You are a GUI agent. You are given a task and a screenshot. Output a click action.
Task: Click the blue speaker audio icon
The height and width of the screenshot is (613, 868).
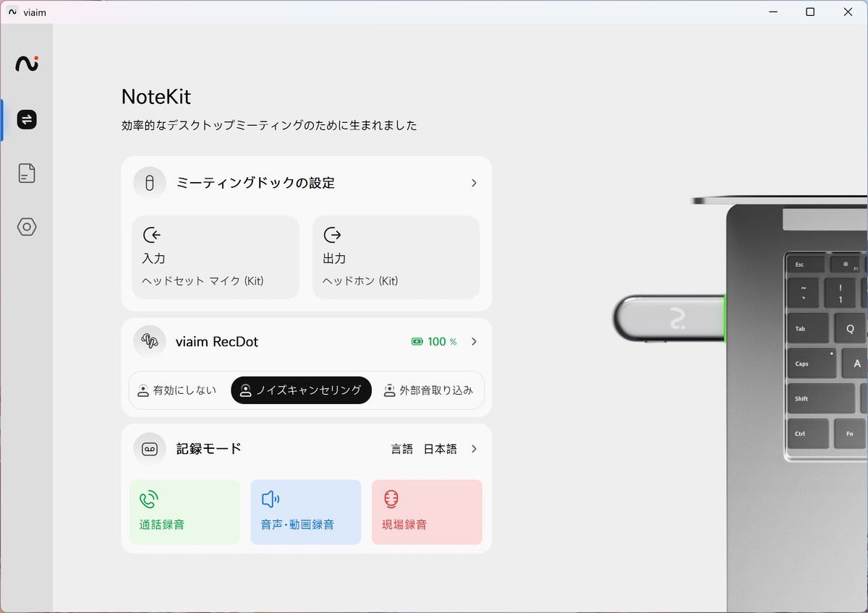click(x=271, y=499)
